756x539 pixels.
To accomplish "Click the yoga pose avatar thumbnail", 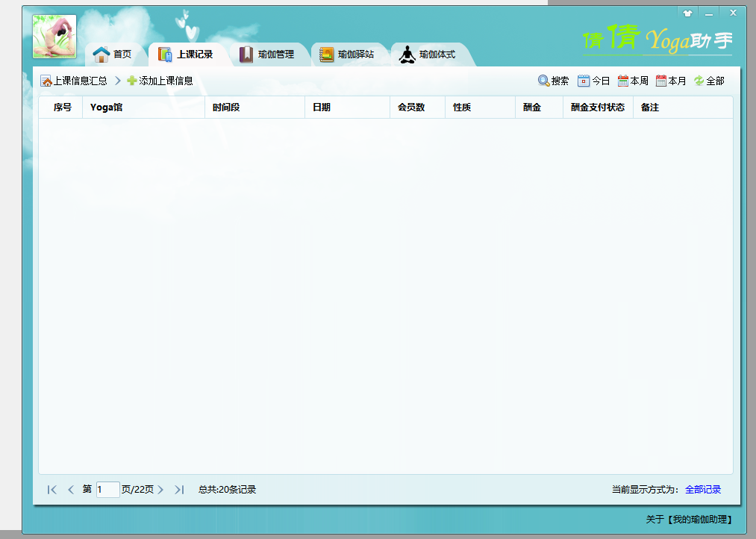I will [x=54, y=37].
